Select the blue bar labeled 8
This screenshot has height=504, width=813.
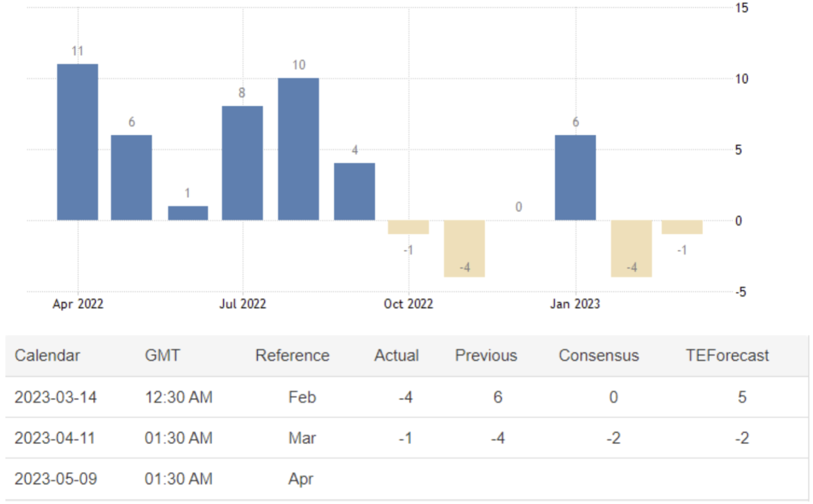[242, 163]
